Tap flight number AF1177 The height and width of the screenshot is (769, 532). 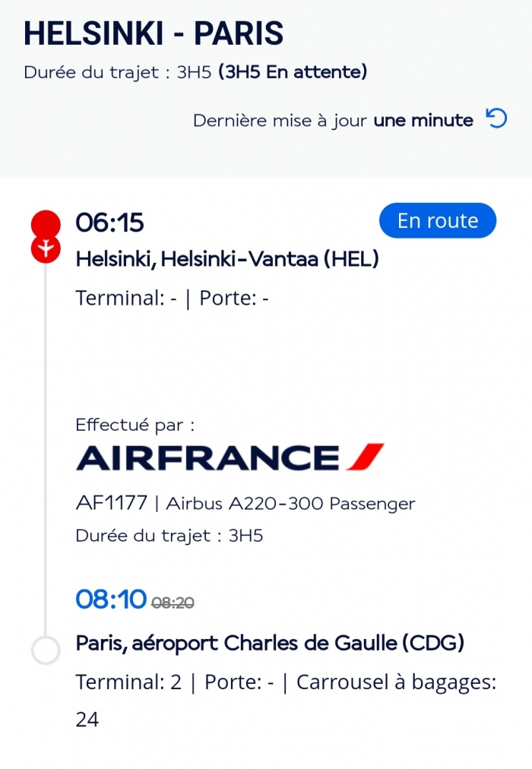tap(111, 503)
